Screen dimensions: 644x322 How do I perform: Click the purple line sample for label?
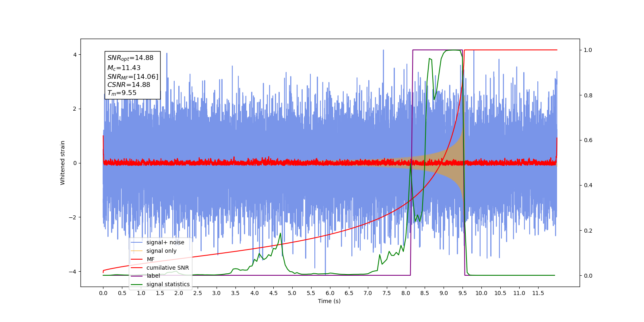[137, 276]
